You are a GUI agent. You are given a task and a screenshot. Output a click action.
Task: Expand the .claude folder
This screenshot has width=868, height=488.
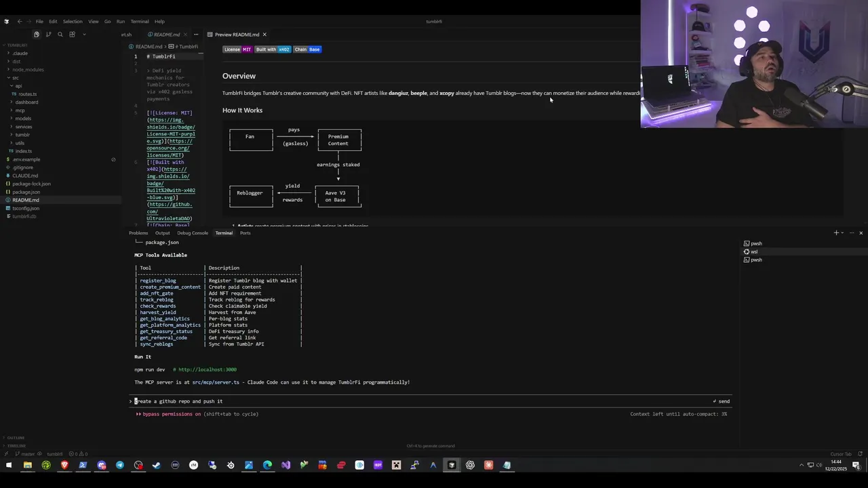20,53
